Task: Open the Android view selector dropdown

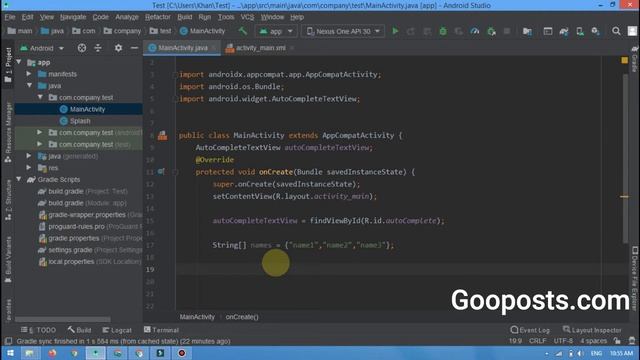Action: (x=42, y=48)
